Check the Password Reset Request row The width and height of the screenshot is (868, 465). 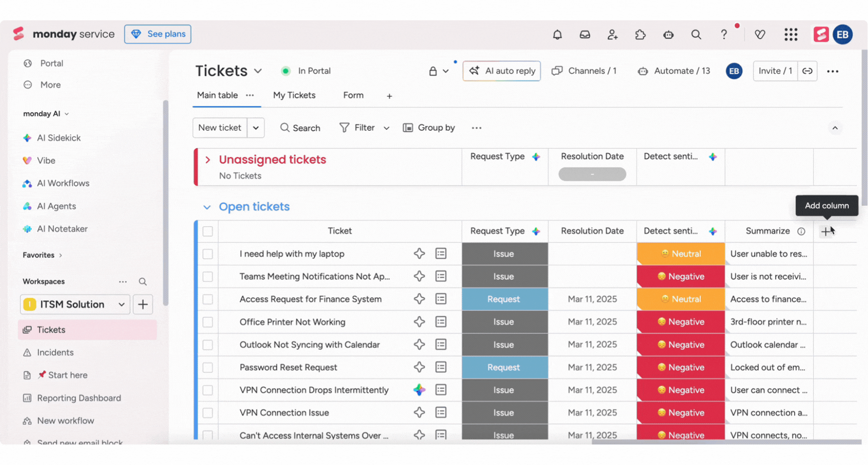coord(208,368)
